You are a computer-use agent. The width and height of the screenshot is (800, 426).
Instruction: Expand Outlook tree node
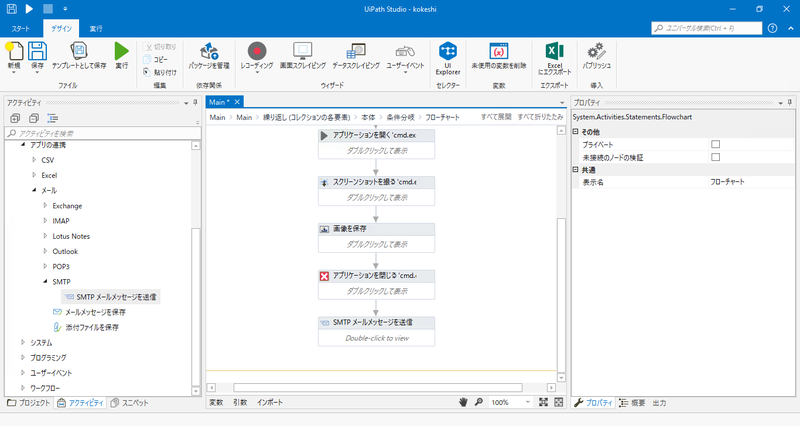45,251
